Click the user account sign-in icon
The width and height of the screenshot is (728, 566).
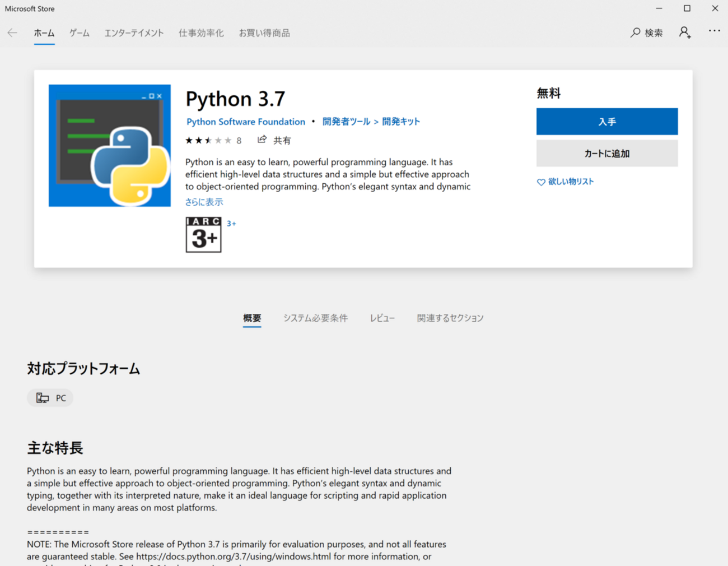click(684, 33)
